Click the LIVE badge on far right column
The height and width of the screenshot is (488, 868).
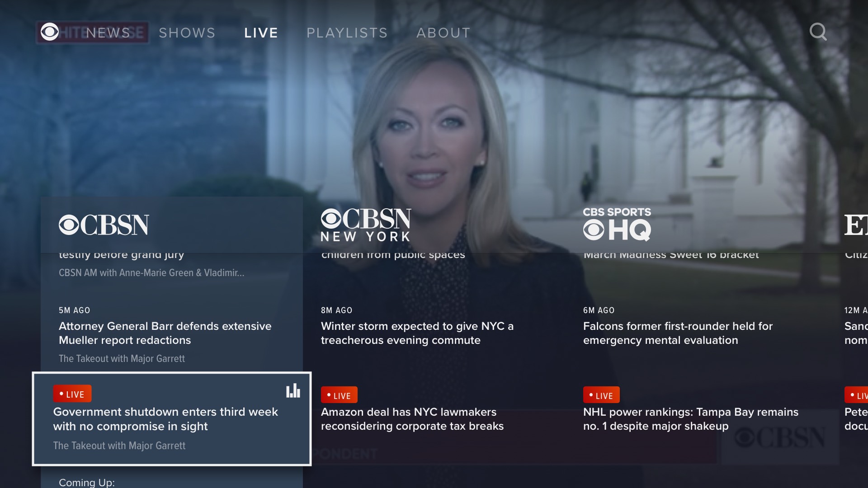tap(858, 394)
